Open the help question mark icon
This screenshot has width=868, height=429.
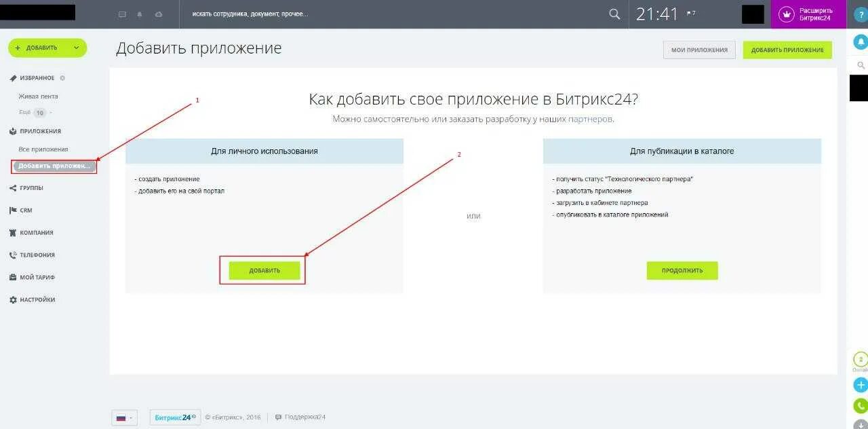point(861,15)
